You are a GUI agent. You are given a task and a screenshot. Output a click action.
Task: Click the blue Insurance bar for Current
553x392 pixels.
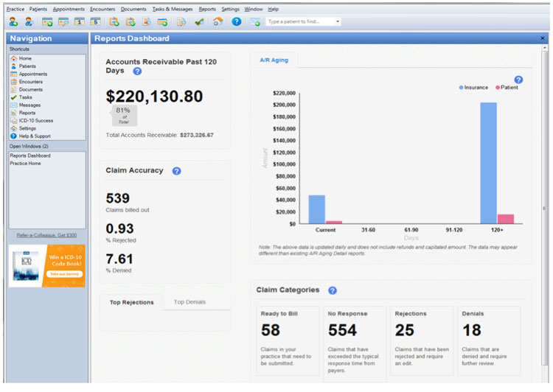[317, 209]
